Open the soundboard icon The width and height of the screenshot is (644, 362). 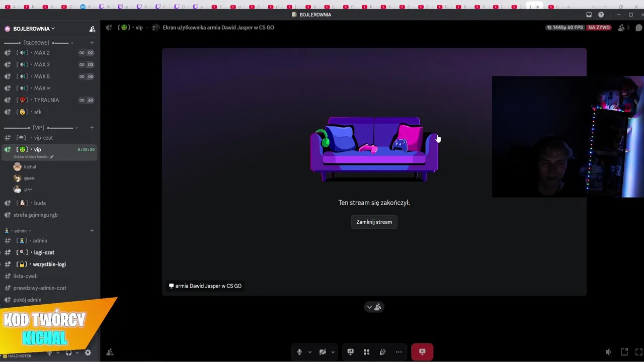pyautogui.click(x=383, y=352)
